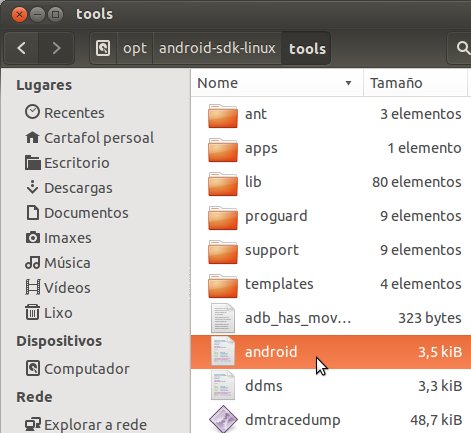The image size is (471, 433).
Task: Open Cartafol persoal in the sidebar
Action: tap(99, 138)
